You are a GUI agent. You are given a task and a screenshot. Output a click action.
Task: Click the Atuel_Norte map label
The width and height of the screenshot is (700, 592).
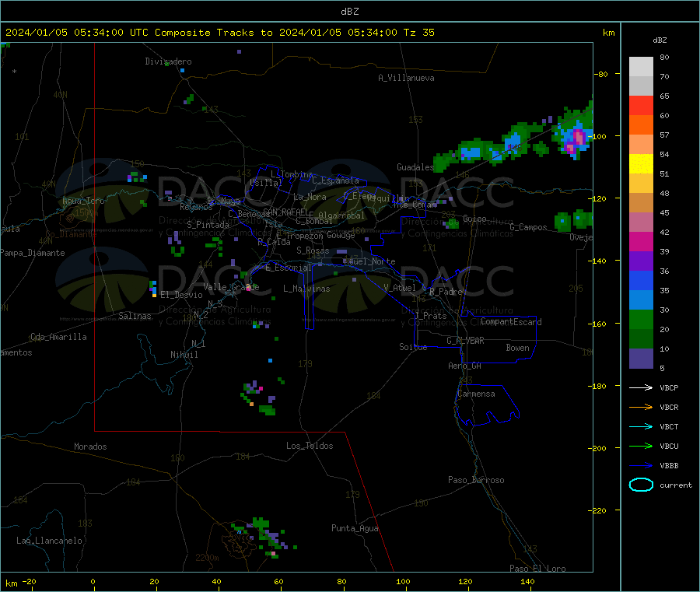coord(369,261)
